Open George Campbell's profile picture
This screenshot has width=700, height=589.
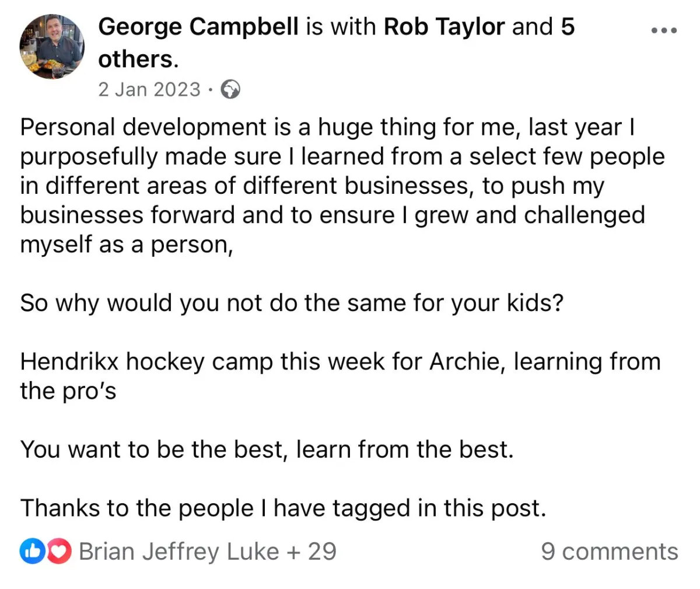click(x=52, y=47)
